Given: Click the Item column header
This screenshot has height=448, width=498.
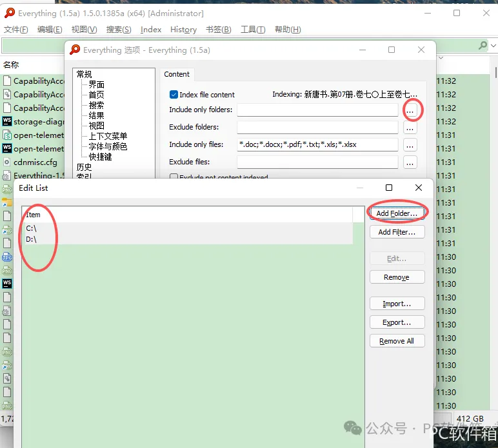Looking at the screenshot, I should coord(187,215).
